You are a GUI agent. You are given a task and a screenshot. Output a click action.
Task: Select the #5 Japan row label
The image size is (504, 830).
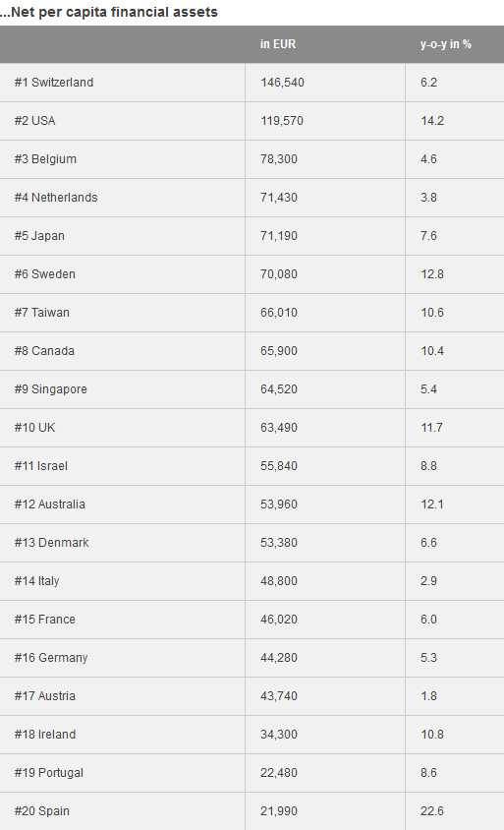coord(39,236)
